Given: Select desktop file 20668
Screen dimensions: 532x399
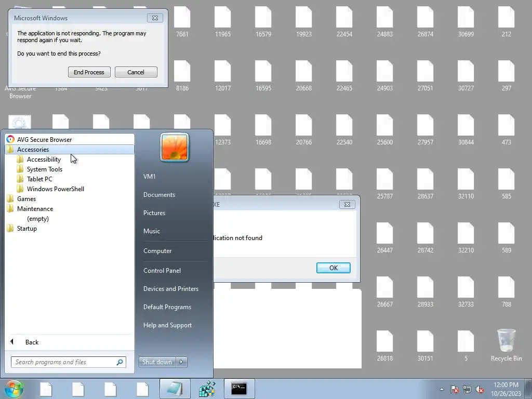Looking at the screenshot, I should [303, 76].
